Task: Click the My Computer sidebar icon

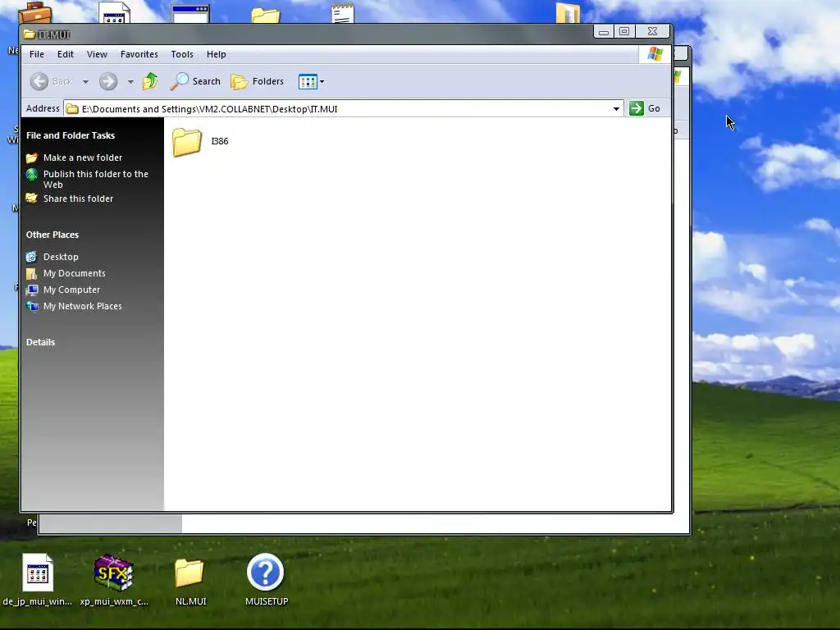Action: click(x=32, y=290)
